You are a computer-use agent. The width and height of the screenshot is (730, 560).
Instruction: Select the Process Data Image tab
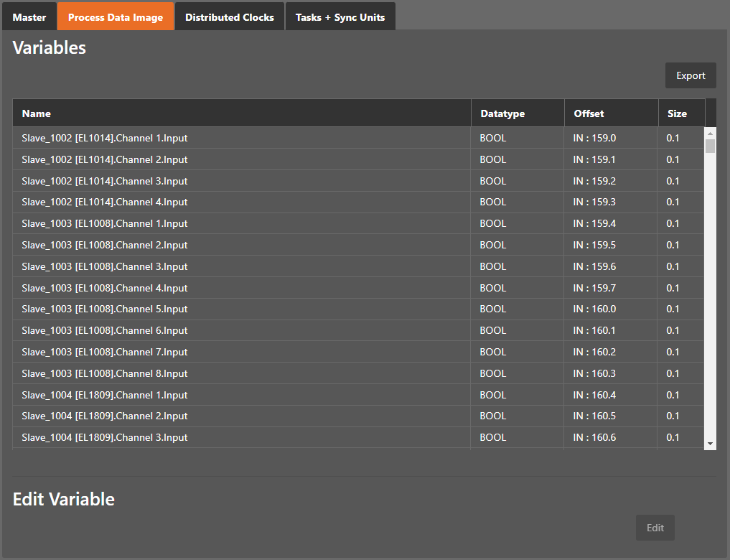[x=115, y=17]
